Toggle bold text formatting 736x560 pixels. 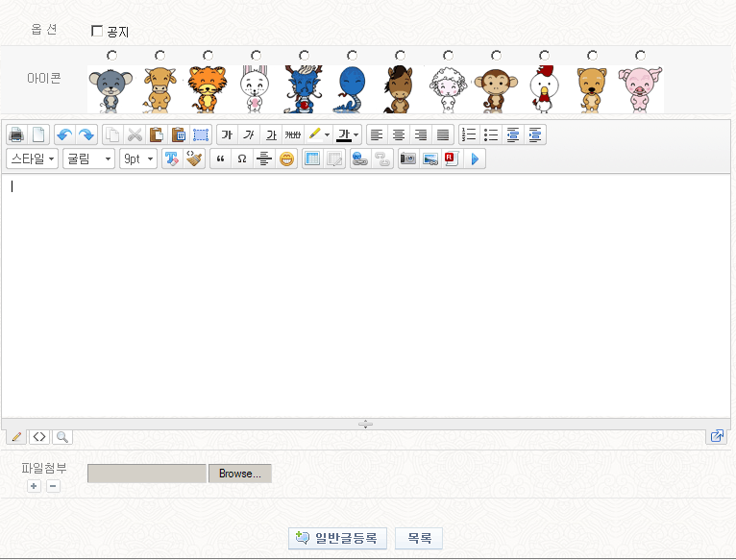[227, 135]
